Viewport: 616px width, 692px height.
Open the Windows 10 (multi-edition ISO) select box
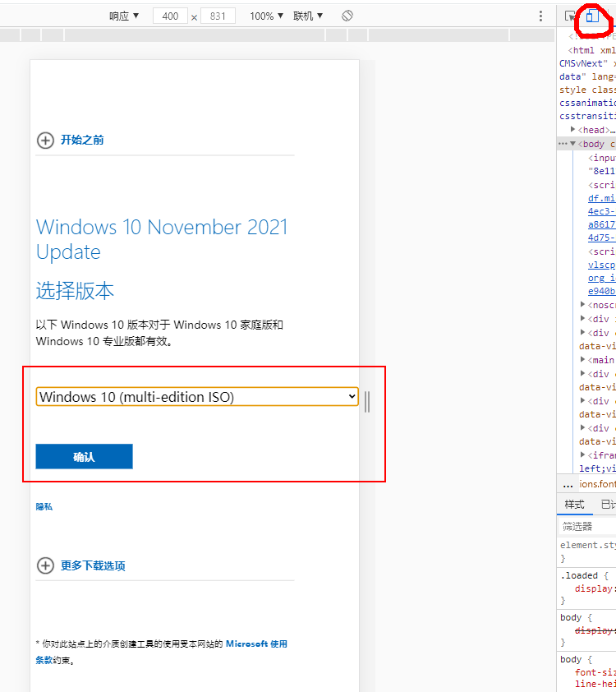(197, 397)
